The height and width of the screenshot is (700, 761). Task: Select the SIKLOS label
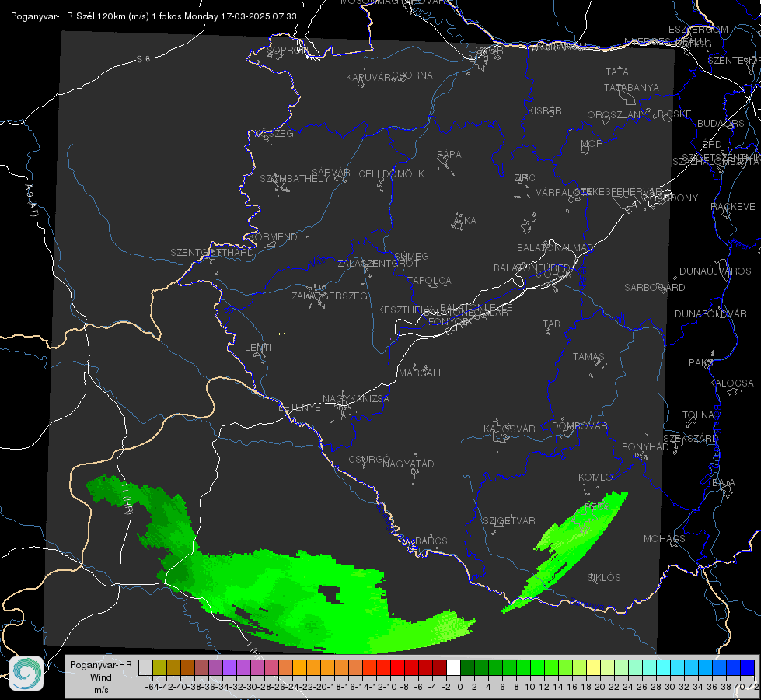coord(604,578)
